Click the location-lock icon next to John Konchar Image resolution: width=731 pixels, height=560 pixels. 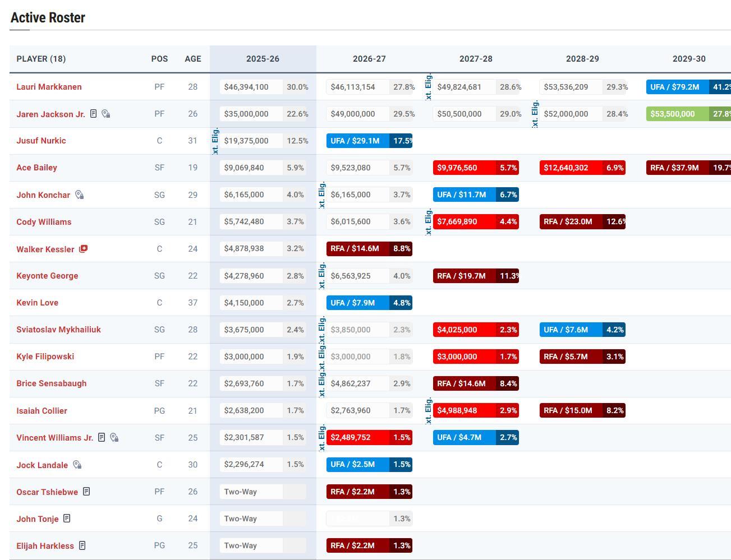pos(79,195)
